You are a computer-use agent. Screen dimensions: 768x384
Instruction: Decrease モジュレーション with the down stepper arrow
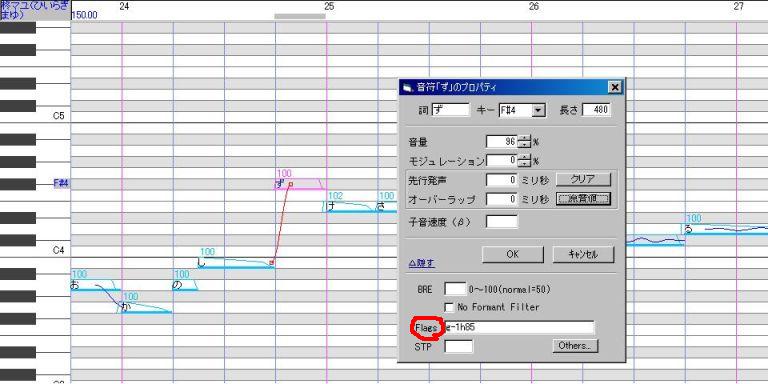pos(525,164)
